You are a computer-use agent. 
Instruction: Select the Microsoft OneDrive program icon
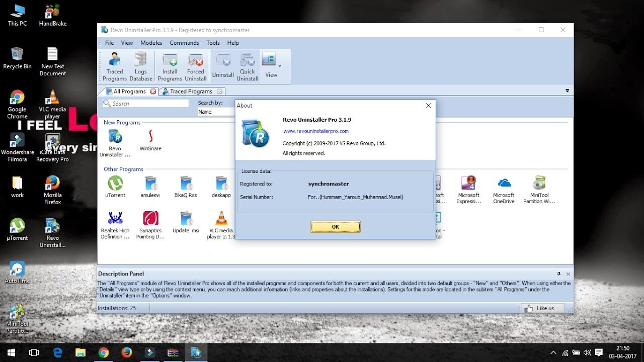504,190
